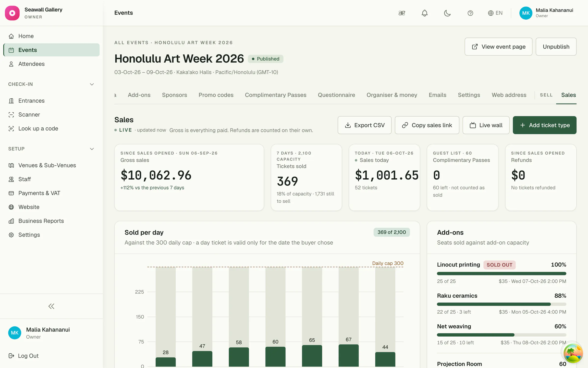Open the Promo codes tab
The height and width of the screenshot is (368, 588).
tap(216, 95)
